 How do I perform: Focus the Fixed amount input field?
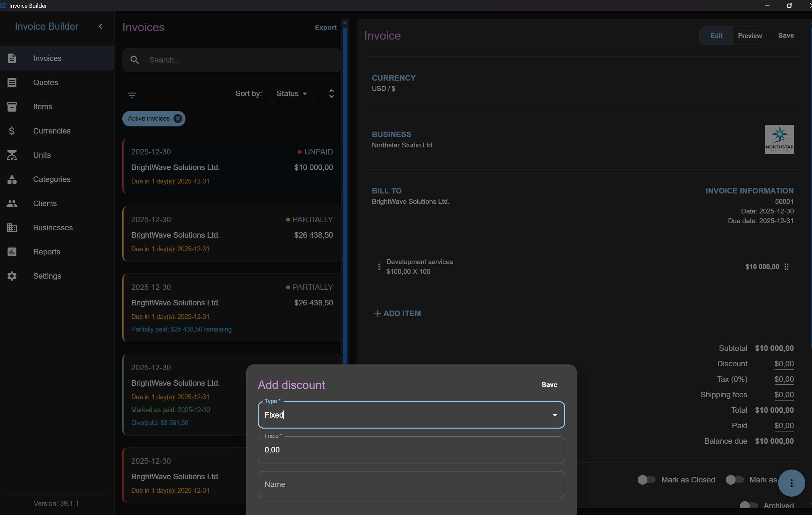[411, 450]
